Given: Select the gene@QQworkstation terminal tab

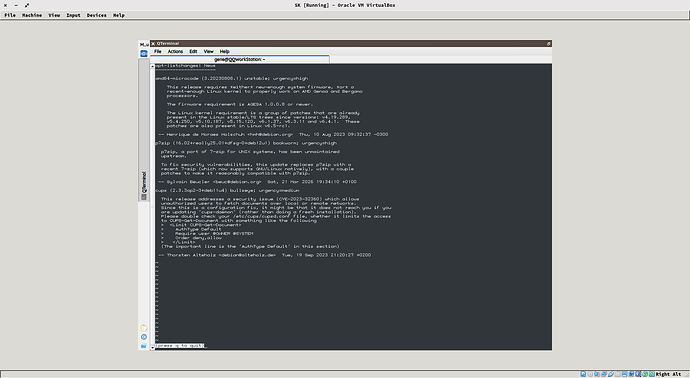Looking at the screenshot, I should click(240, 59).
